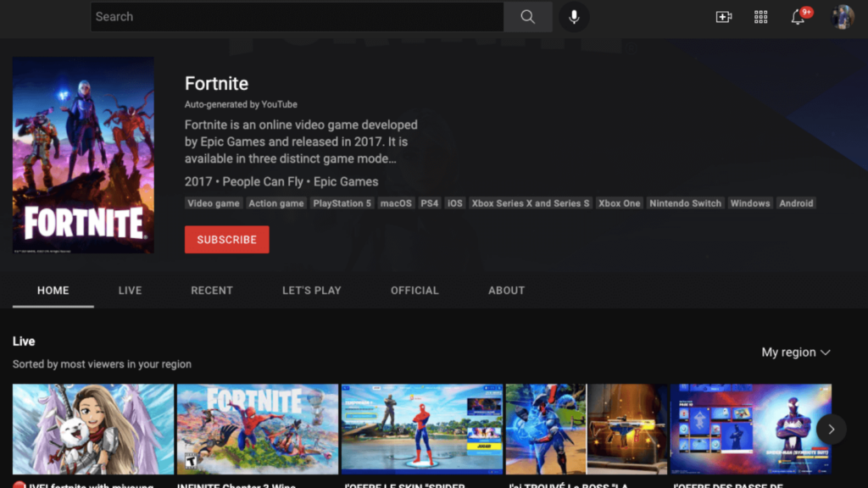Click the Nintendo Switch tag
Image resolution: width=868 pixels, height=488 pixels.
(x=685, y=203)
